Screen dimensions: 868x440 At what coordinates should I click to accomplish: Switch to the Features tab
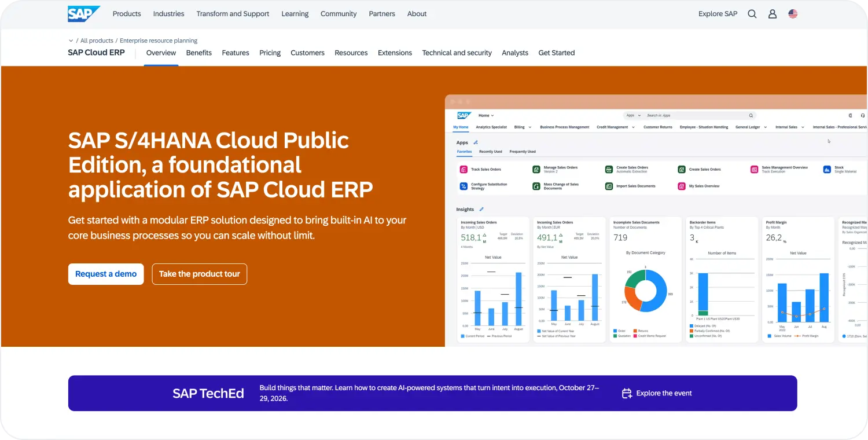tap(236, 53)
